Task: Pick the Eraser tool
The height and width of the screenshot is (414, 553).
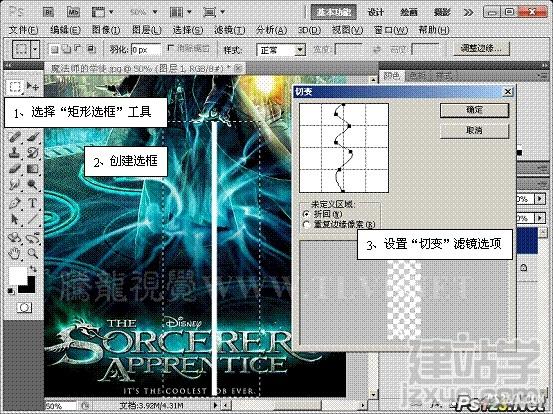Action: (14, 169)
